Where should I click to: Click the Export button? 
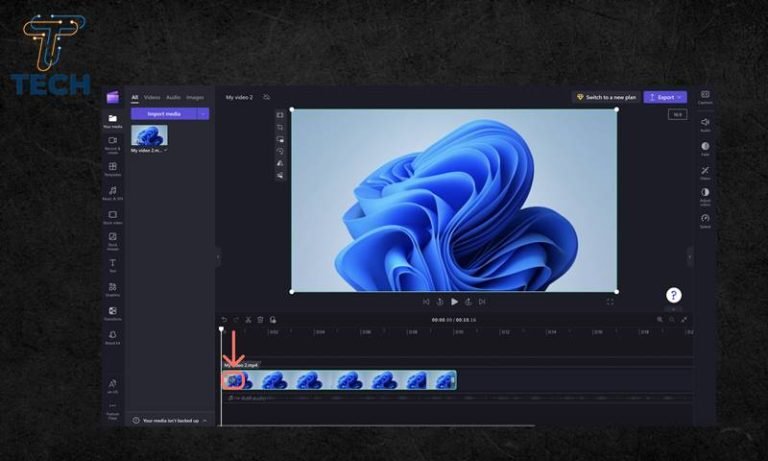(x=665, y=97)
